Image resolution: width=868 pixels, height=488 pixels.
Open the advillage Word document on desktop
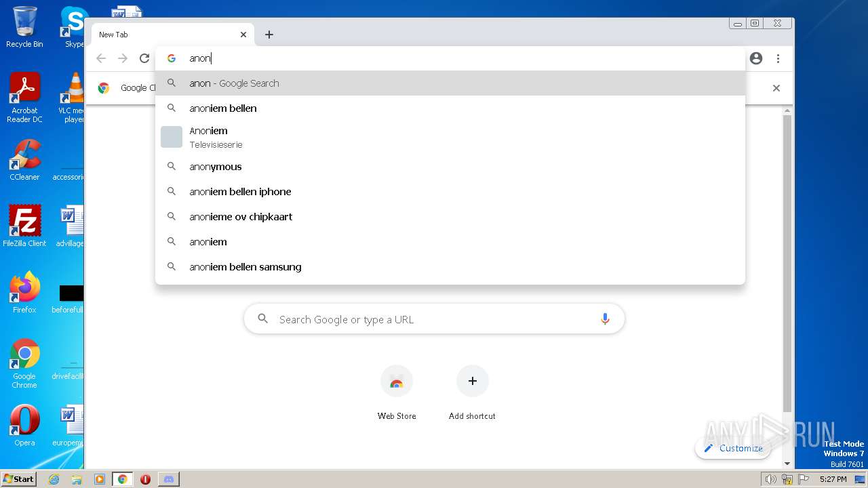[x=71, y=226]
